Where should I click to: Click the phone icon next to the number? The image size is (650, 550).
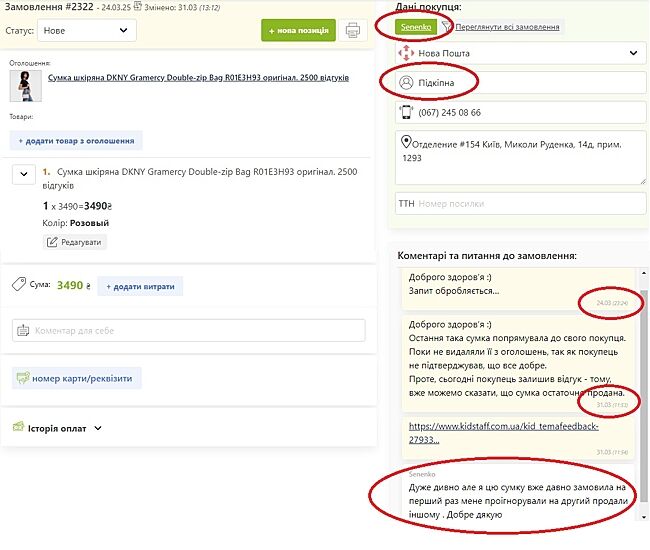point(406,112)
